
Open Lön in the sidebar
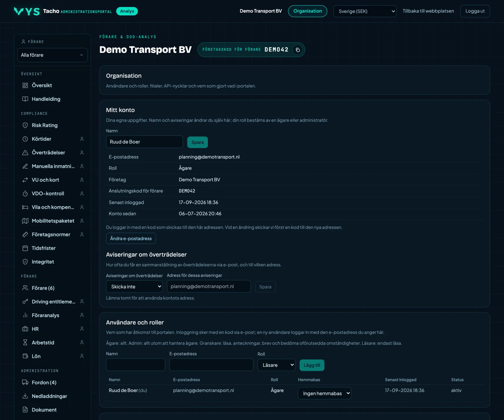[52, 356]
